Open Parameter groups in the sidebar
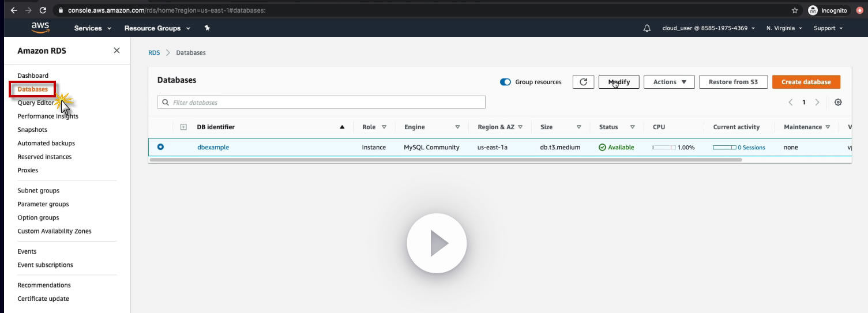 (x=43, y=204)
